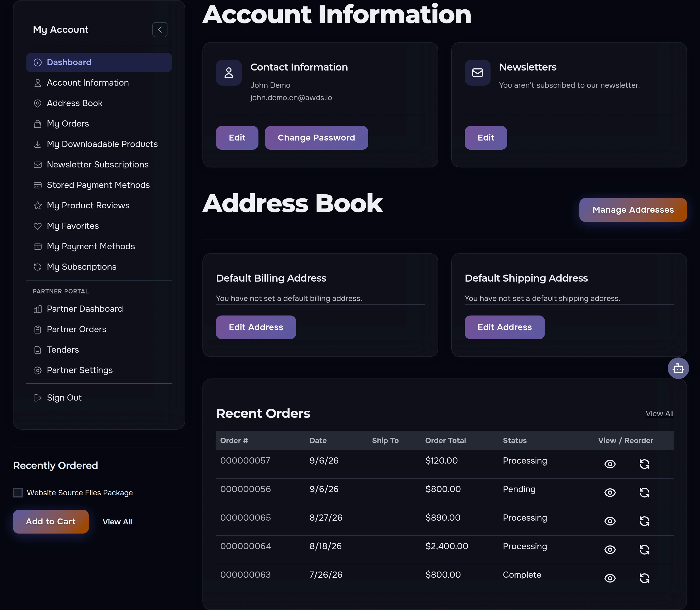Click the My Downloadable Products download icon

38,144
